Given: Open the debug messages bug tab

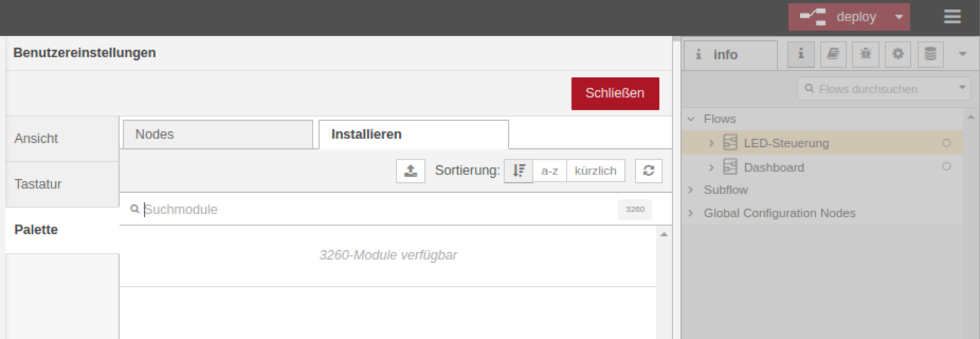Looking at the screenshot, I should click(x=866, y=54).
